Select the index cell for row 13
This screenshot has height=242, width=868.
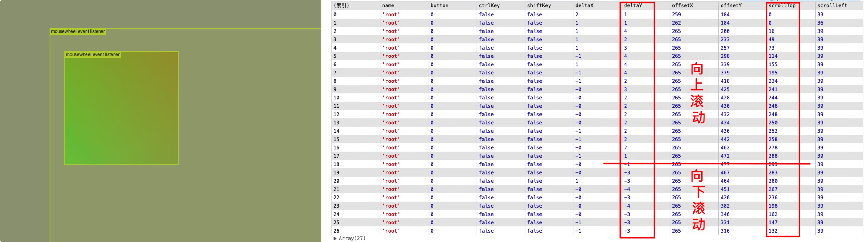[336, 123]
